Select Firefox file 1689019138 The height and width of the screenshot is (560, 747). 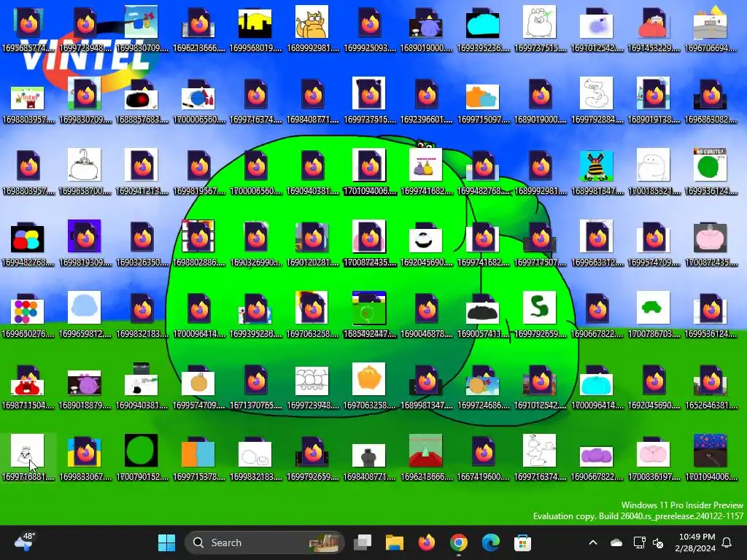coord(653,101)
